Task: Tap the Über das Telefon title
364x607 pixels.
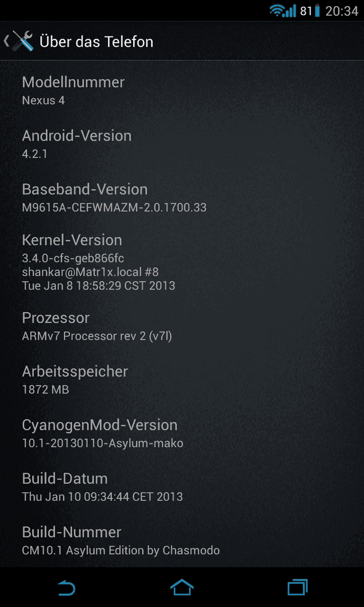Action: (x=96, y=42)
